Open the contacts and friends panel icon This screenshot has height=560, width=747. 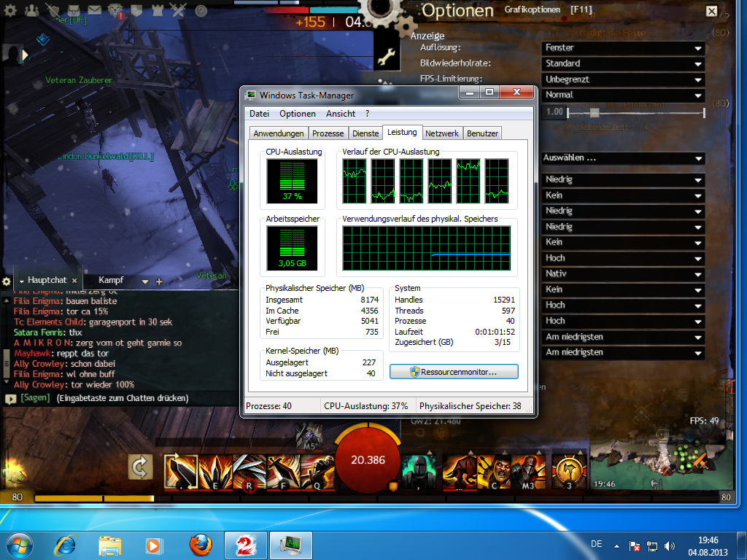(31, 10)
